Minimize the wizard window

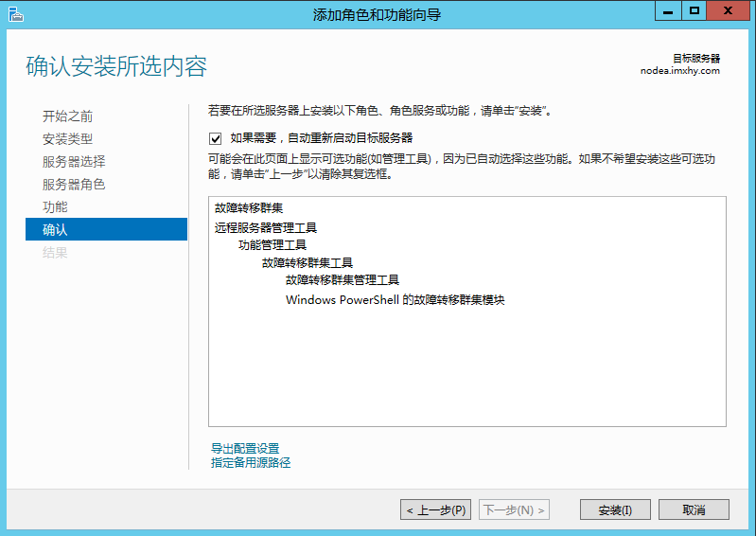click(668, 11)
